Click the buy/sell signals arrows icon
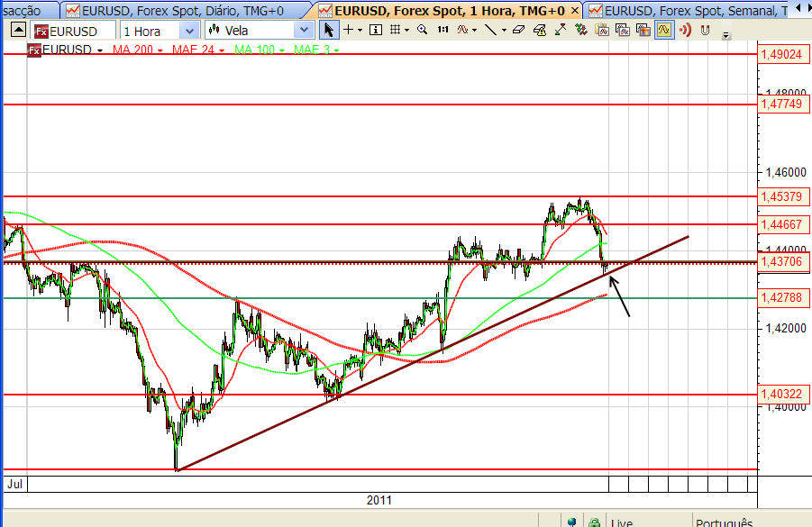 (581, 30)
